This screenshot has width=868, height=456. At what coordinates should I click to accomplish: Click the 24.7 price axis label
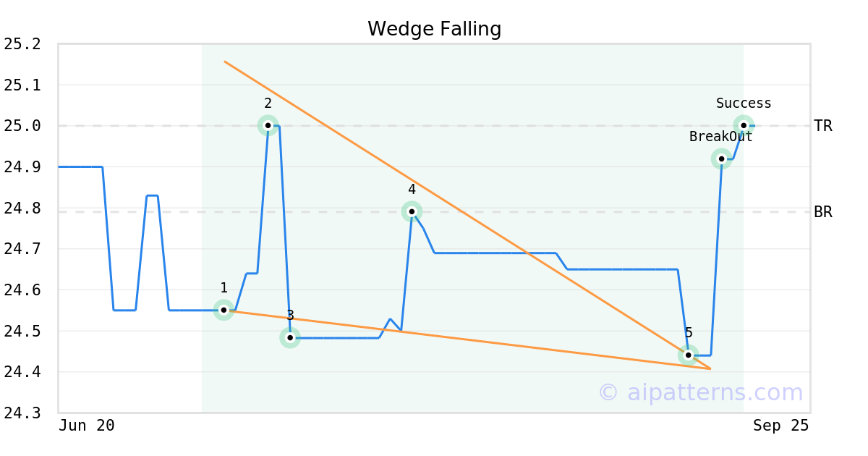point(22,250)
